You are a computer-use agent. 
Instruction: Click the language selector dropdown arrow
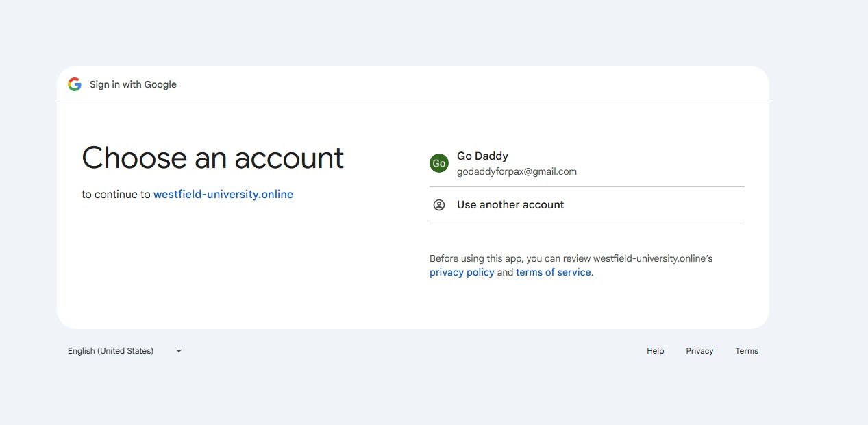click(x=178, y=350)
